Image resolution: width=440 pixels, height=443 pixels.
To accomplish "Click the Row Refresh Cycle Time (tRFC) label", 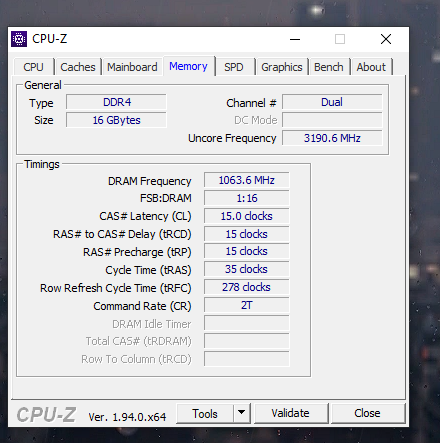I will (x=116, y=288).
